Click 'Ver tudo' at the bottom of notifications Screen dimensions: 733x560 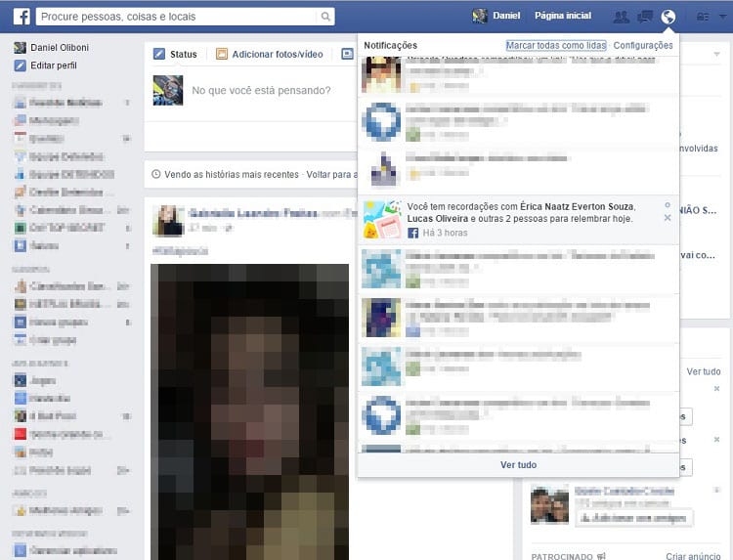coord(518,464)
